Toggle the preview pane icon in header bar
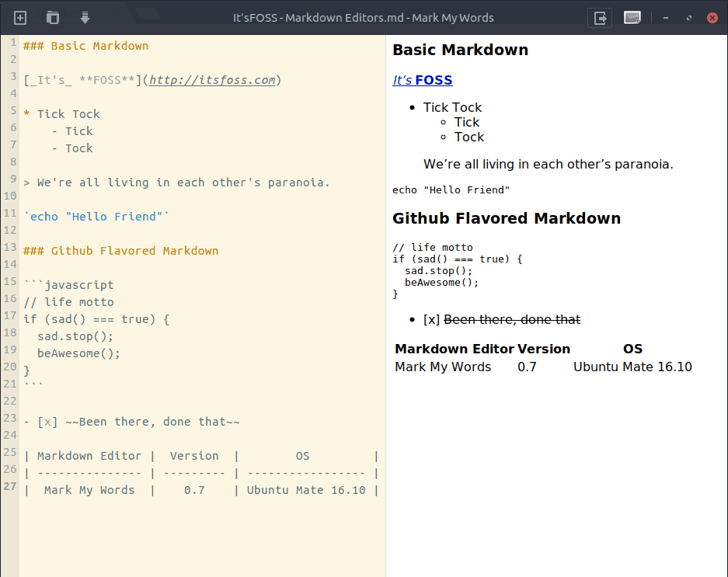728x577 pixels. click(632, 18)
